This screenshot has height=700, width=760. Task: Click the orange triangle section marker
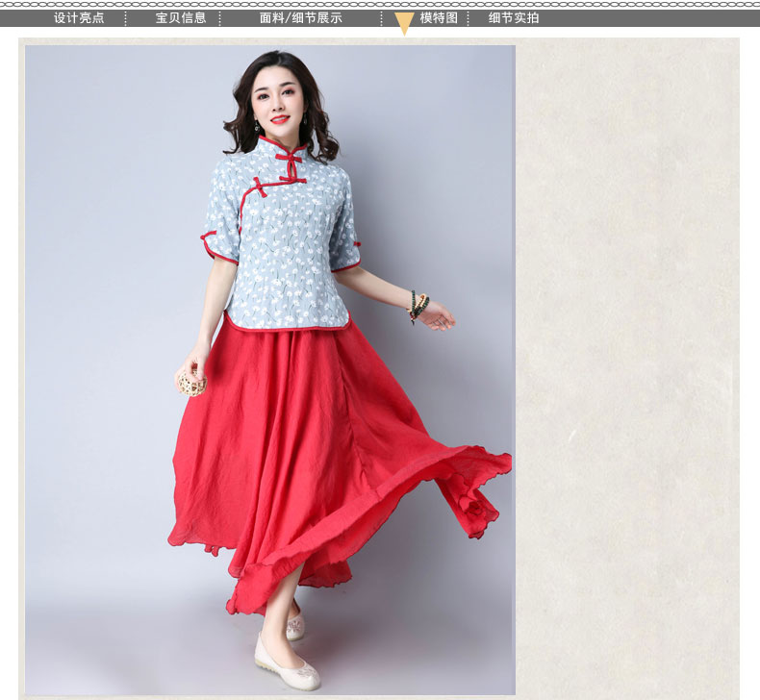[404, 24]
